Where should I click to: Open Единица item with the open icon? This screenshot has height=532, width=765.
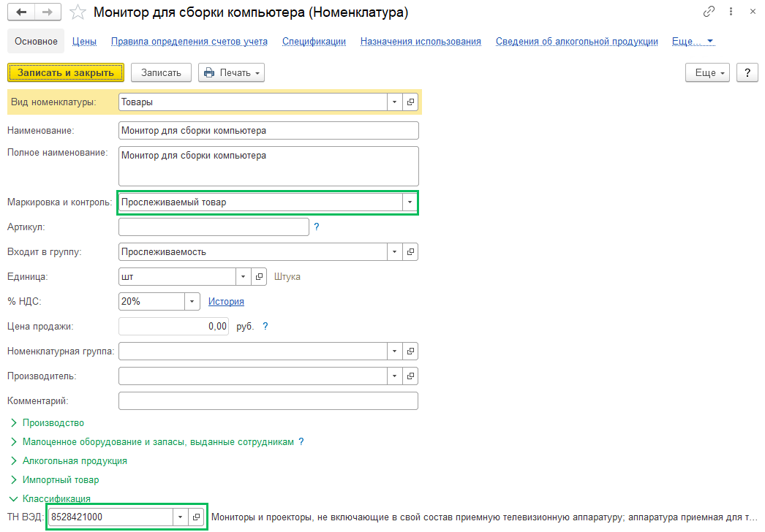click(259, 276)
